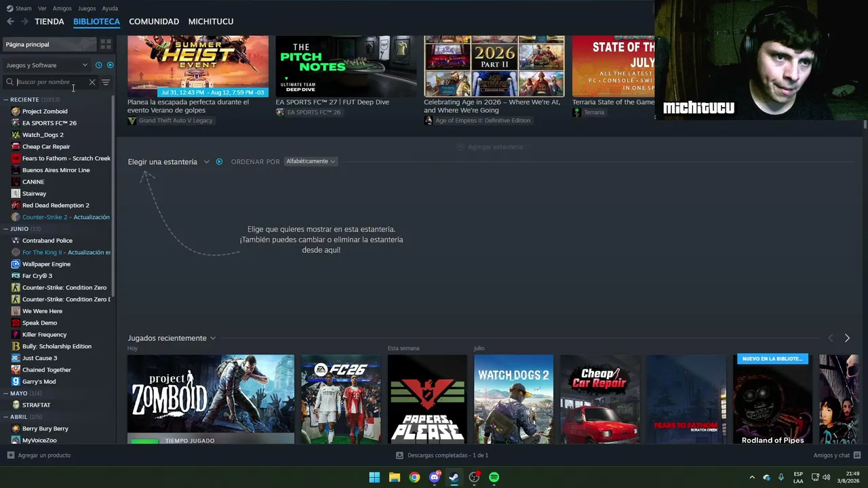This screenshot has height=488, width=868.
Task: Open Project Zomboid large cover
Action: [x=211, y=399]
